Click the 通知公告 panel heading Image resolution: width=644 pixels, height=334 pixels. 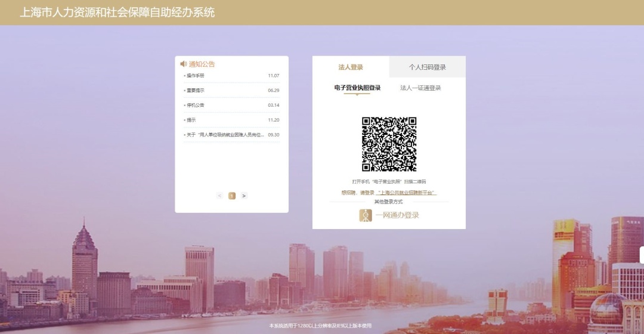pos(202,64)
